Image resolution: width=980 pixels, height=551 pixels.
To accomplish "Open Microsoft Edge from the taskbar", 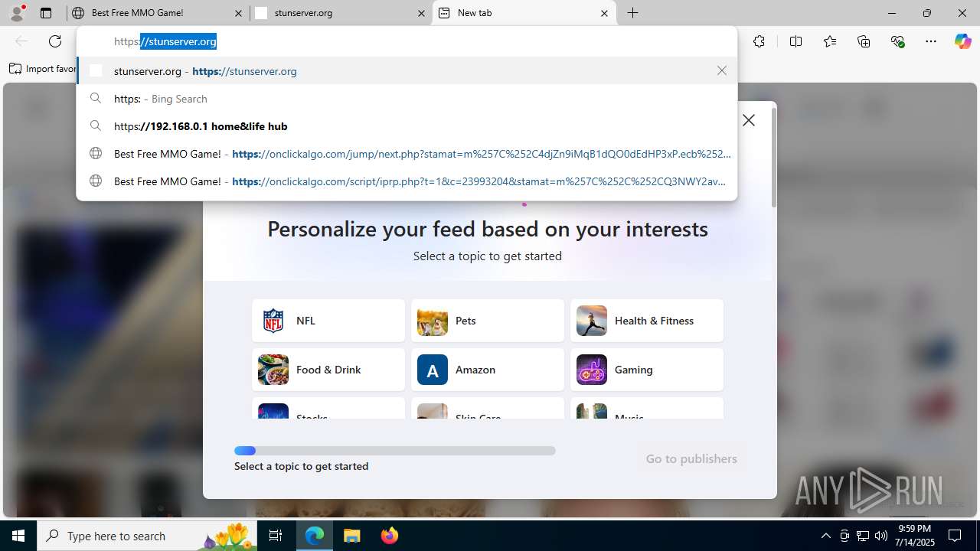I will [x=315, y=536].
